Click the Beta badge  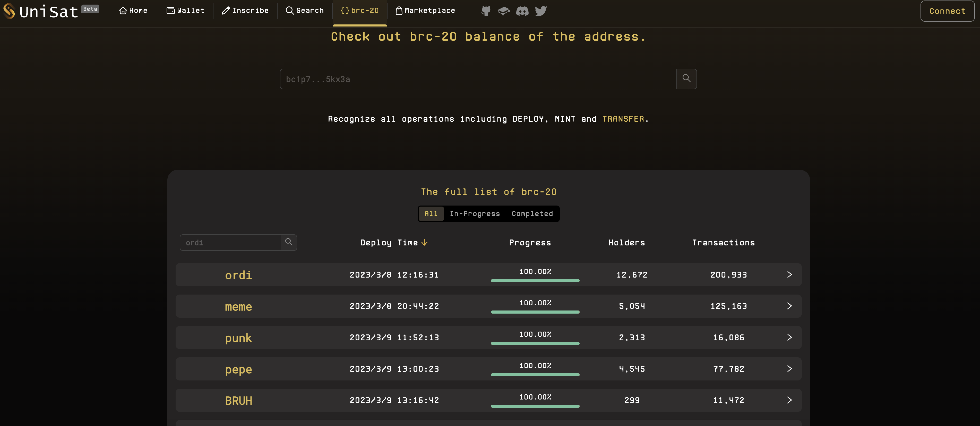[x=90, y=9]
